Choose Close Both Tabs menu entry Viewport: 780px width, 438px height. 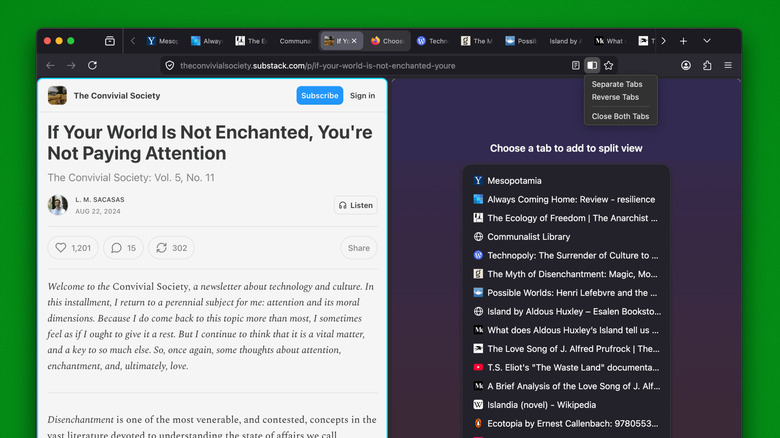point(620,116)
